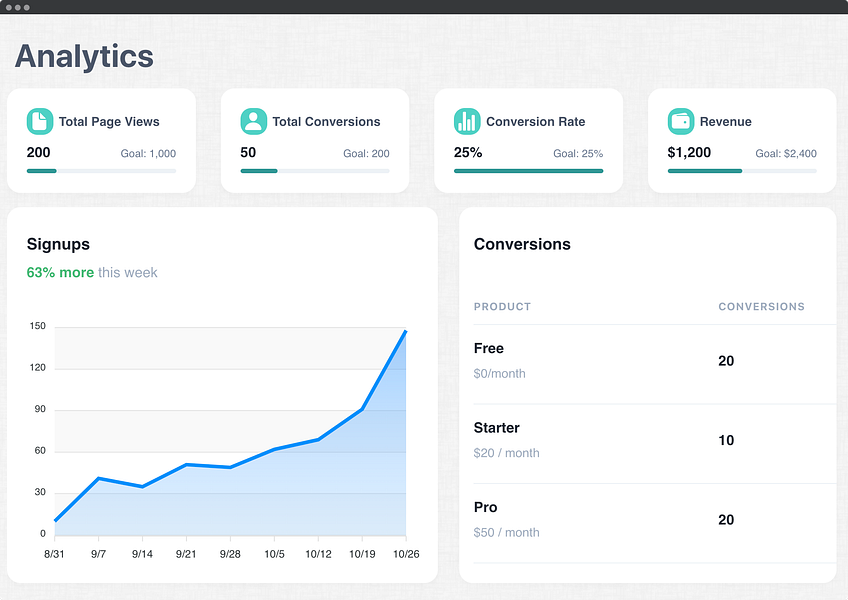Click the 10/26 data point on chart
The width and height of the screenshot is (848, 600).
click(x=406, y=331)
